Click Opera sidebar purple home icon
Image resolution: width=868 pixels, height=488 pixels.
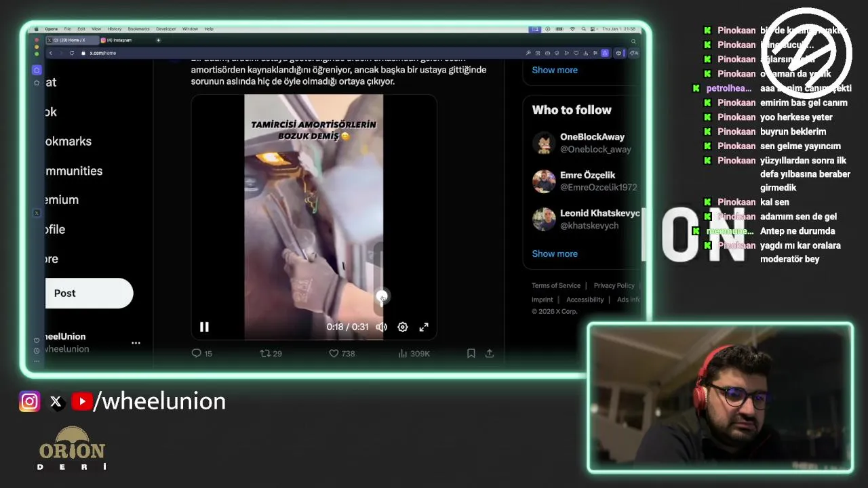pos(37,70)
